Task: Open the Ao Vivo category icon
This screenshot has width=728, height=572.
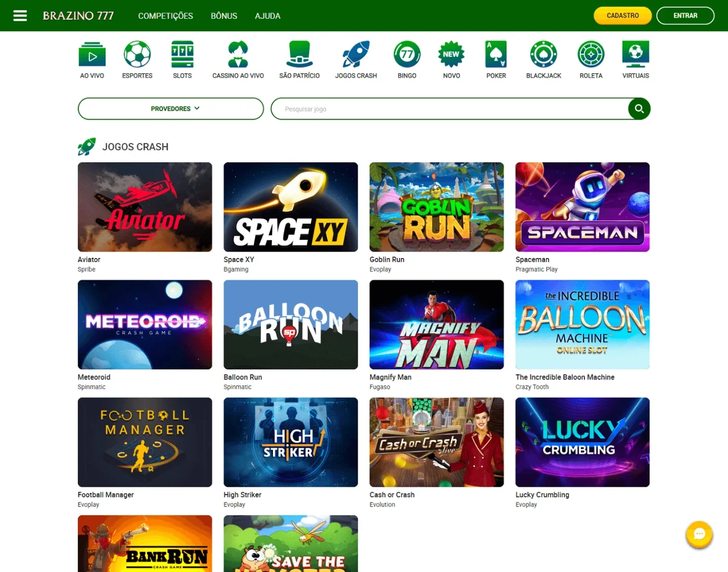Action: pos(92,54)
